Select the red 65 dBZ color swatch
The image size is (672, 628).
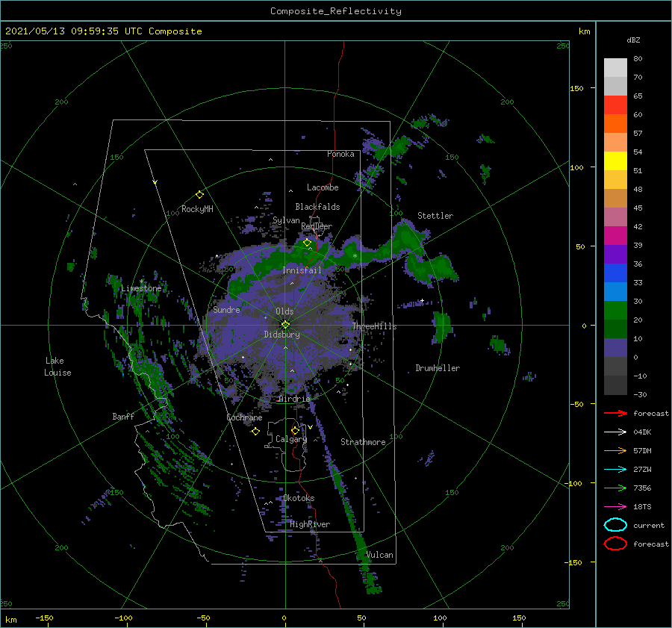615,105
